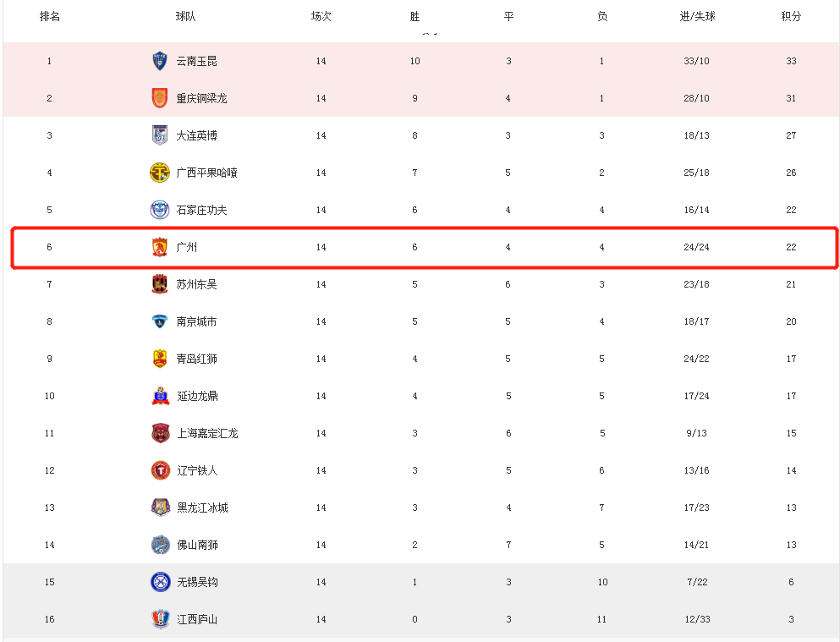
Task: Open the 江西庐山 team name link
Action: point(197,619)
